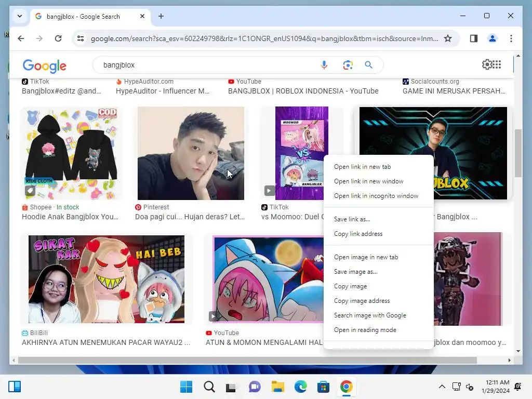Click the browser back arrow
The height and width of the screenshot is (399, 532).
click(21, 38)
